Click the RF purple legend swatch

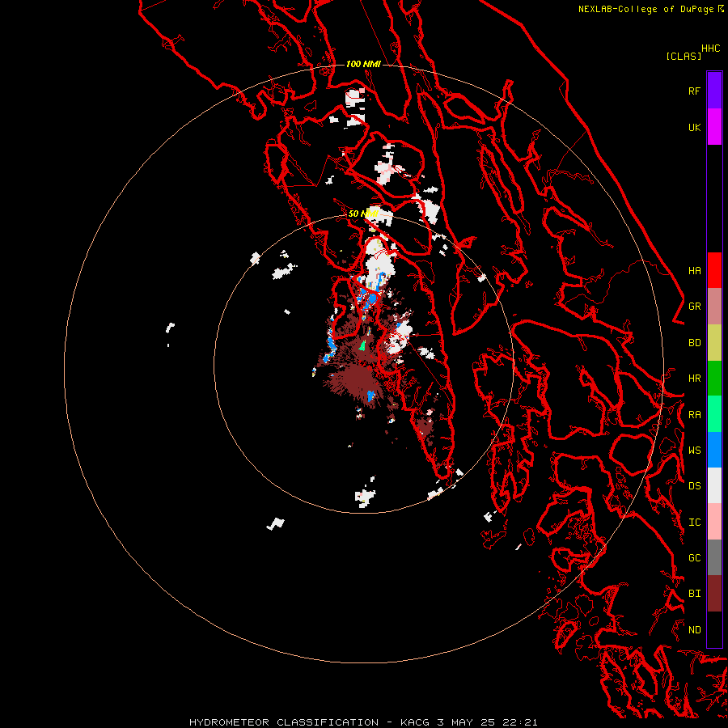[714, 91]
